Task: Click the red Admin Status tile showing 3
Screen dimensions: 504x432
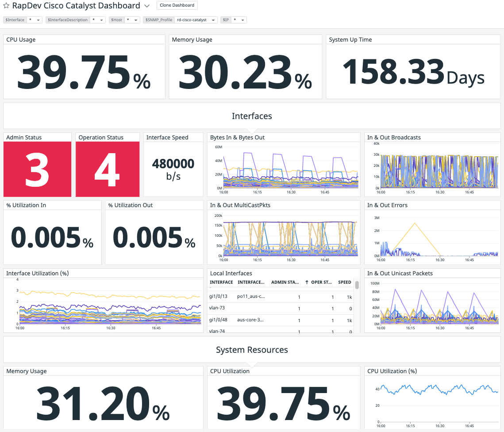Action: pyautogui.click(x=37, y=169)
